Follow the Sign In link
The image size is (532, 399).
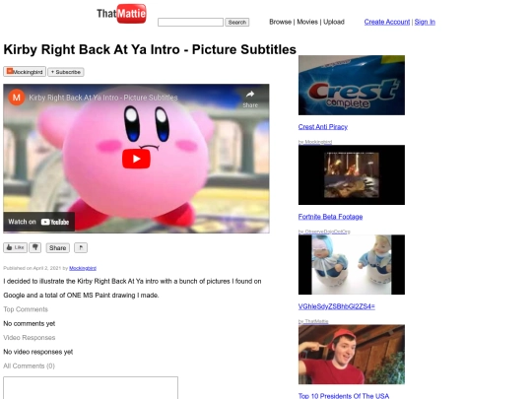tap(425, 22)
